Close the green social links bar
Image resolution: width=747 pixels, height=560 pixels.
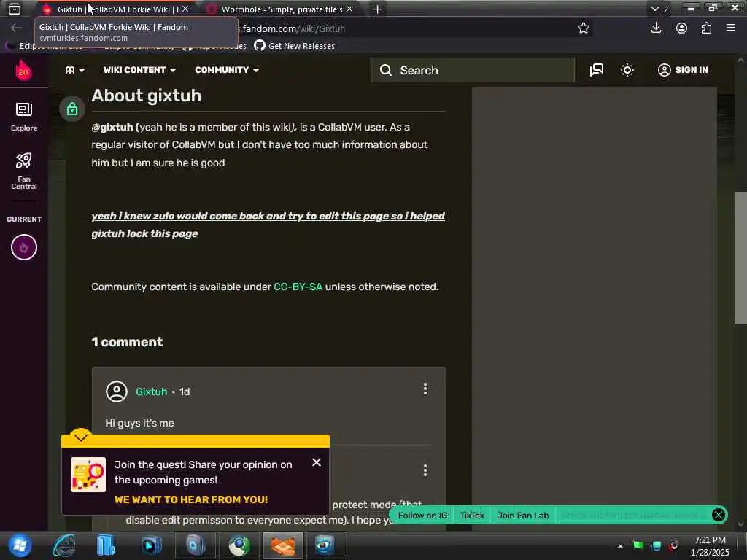pyautogui.click(x=718, y=515)
